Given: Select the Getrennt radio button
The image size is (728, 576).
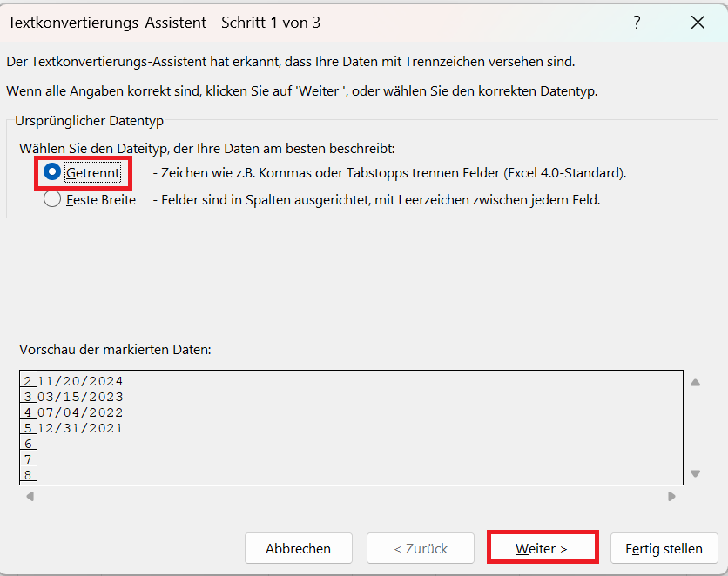Looking at the screenshot, I should [x=52, y=173].
